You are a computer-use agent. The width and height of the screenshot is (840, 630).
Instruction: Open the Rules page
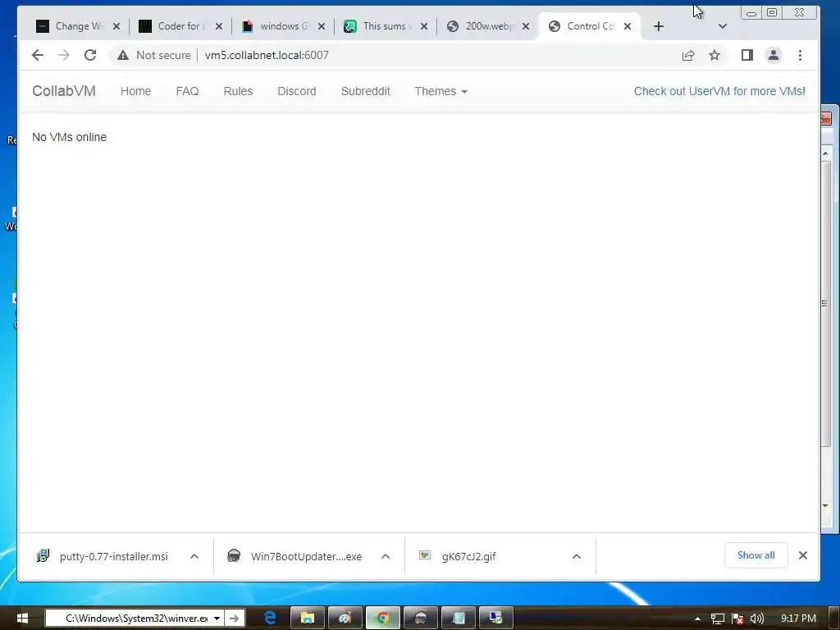pos(238,91)
